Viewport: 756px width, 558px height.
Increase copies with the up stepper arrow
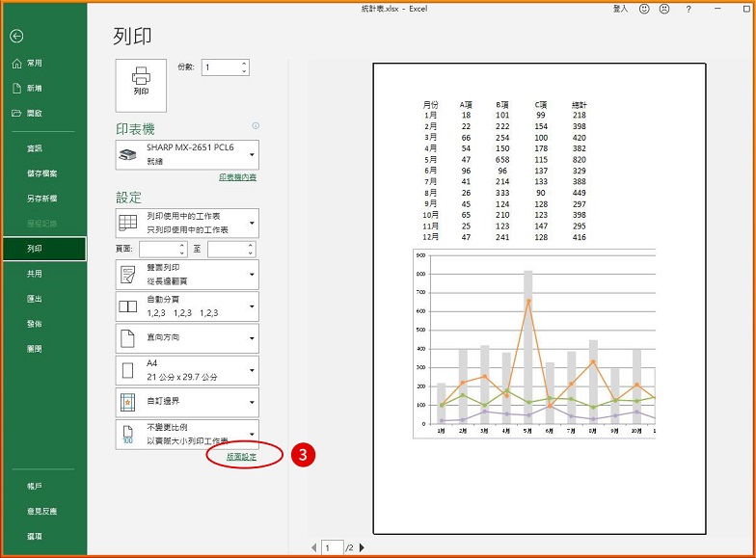click(245, 64)
